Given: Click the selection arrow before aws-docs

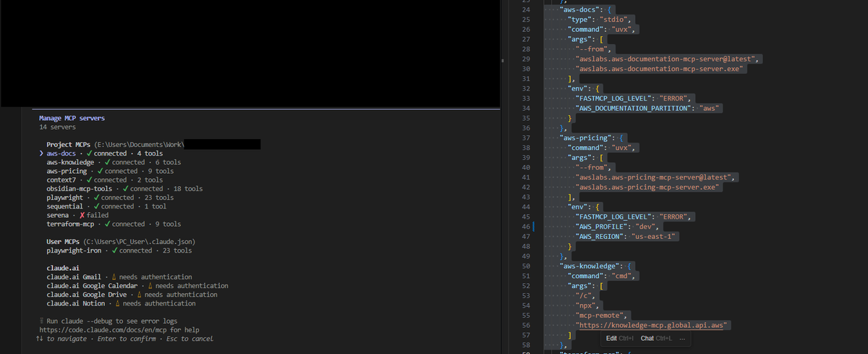Looking at the screenshot, I should coord(41,153).
